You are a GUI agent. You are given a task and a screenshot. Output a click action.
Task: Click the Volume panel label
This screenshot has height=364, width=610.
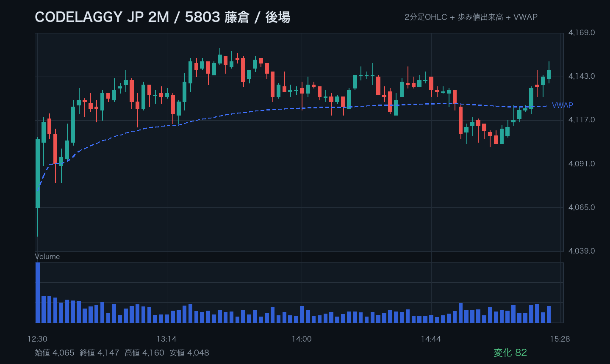(47, 256)
